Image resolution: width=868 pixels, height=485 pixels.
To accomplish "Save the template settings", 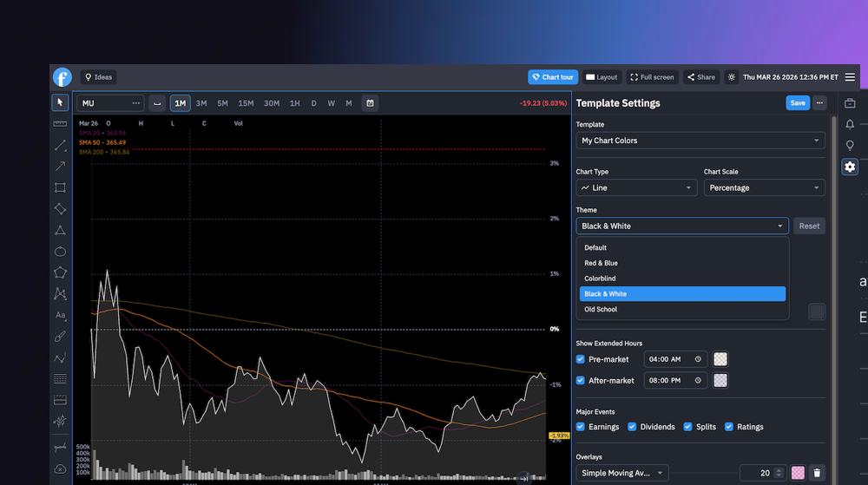I will pos(797,103).
